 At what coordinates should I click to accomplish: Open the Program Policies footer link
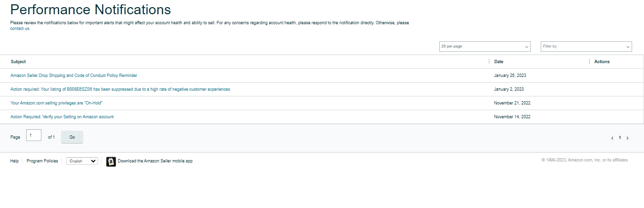tap(42, 161)
